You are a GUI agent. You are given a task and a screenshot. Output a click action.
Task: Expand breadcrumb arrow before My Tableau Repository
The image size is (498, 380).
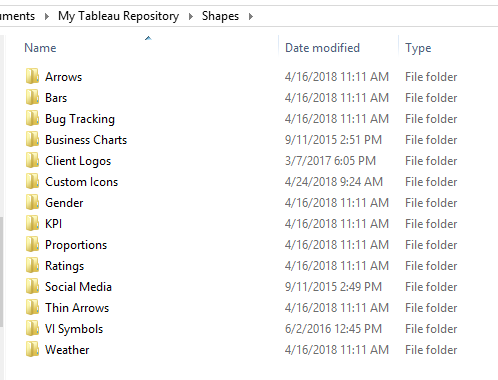tap(47, 16)
